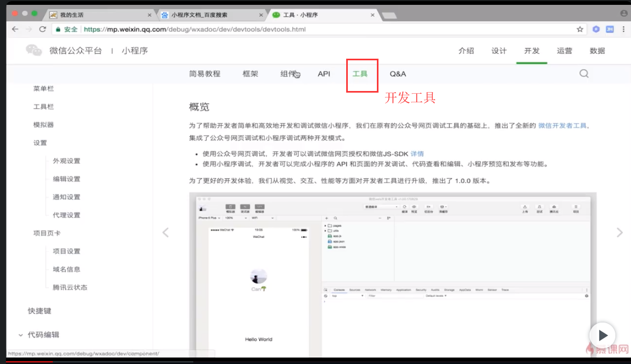Open 项目页卡 in the sidebar
631x364 pixels.
[x=47, y=233]
